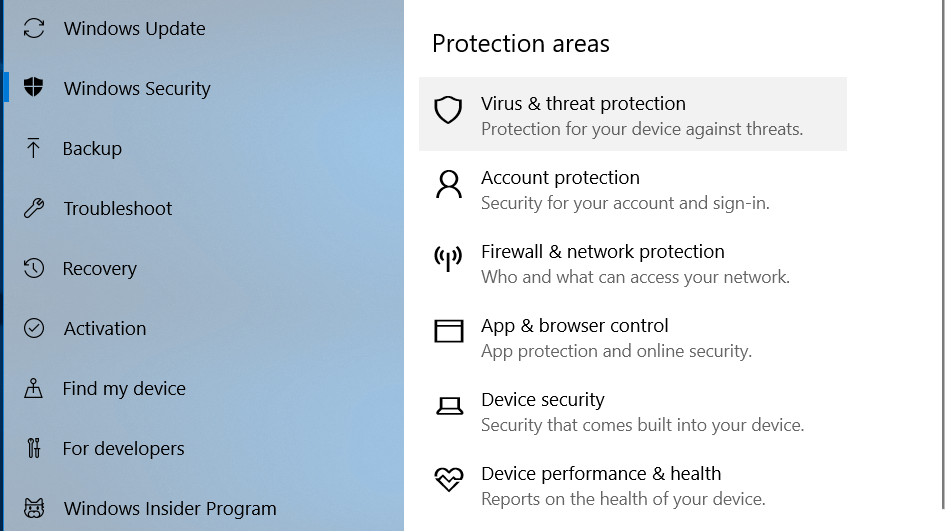Open Windows Update settings page
945x531 pixels.
click(134, 28)
